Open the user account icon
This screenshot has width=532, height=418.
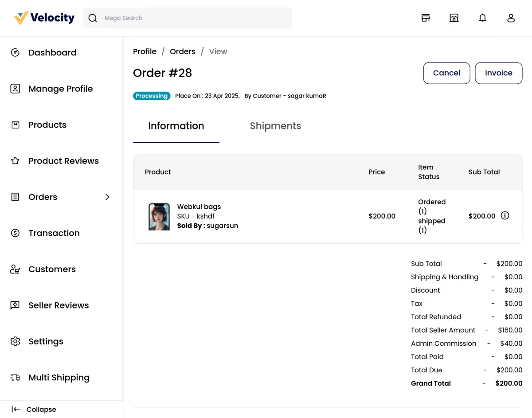pos(511,18)
